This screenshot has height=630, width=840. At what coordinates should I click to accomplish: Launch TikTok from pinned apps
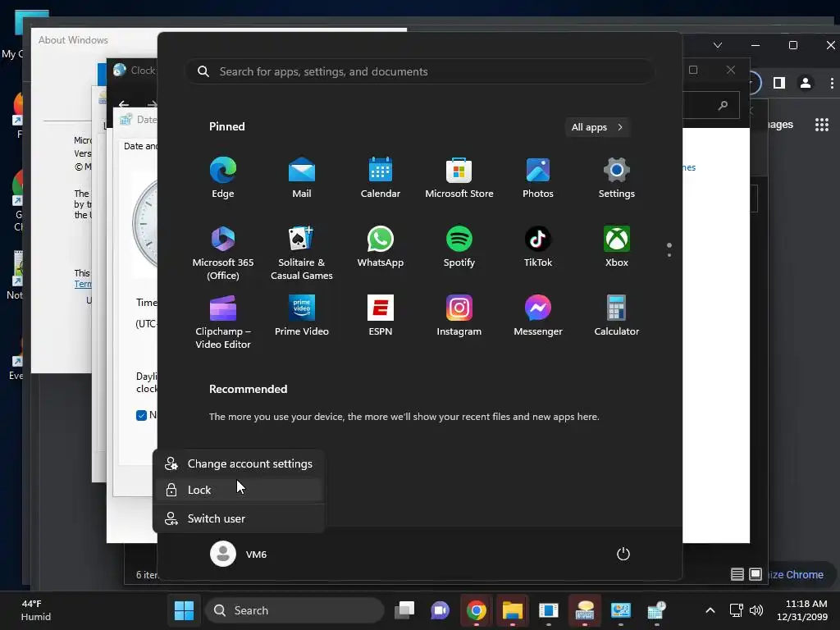(x=538, y=248)
